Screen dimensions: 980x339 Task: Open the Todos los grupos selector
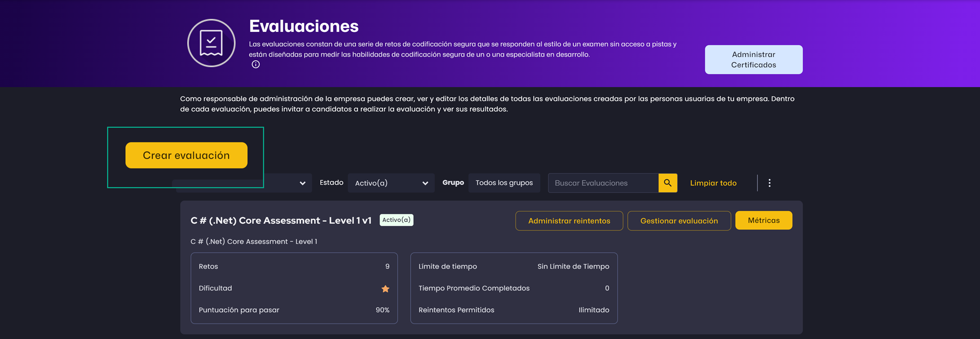tap(504, 183)
